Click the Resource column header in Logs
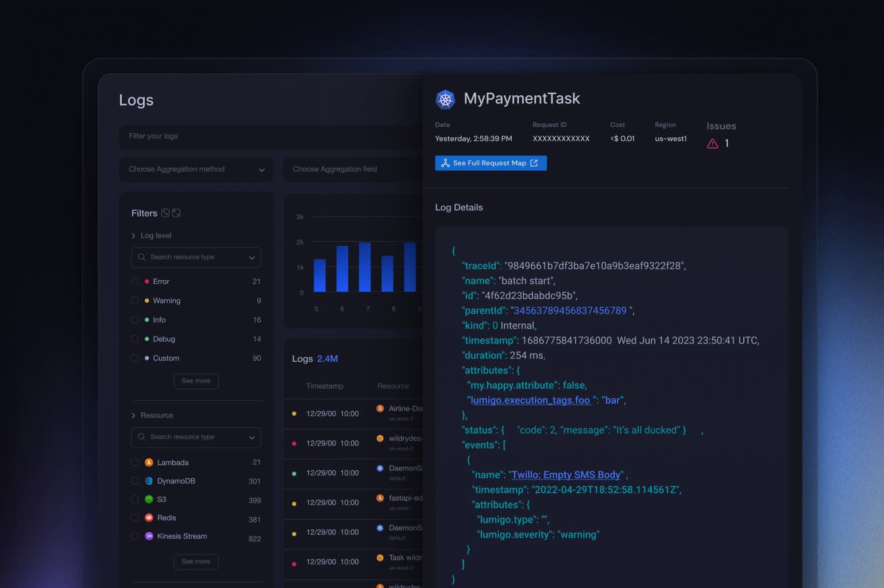Viewport: 884px width, 588px height. pyautogui.click(x=393, y=386)
